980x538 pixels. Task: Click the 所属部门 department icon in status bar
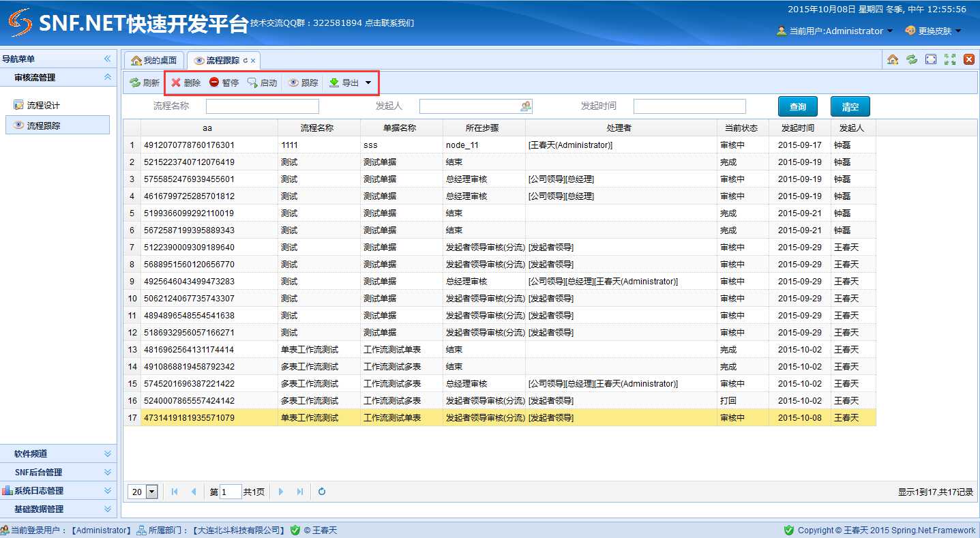[141, 530]
